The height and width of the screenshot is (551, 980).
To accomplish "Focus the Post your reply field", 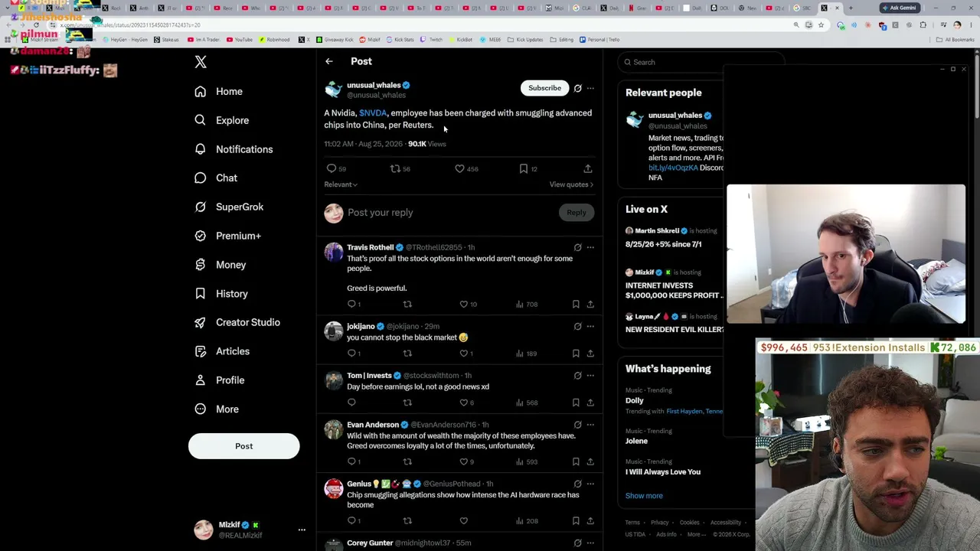I will tap(448, 213).
